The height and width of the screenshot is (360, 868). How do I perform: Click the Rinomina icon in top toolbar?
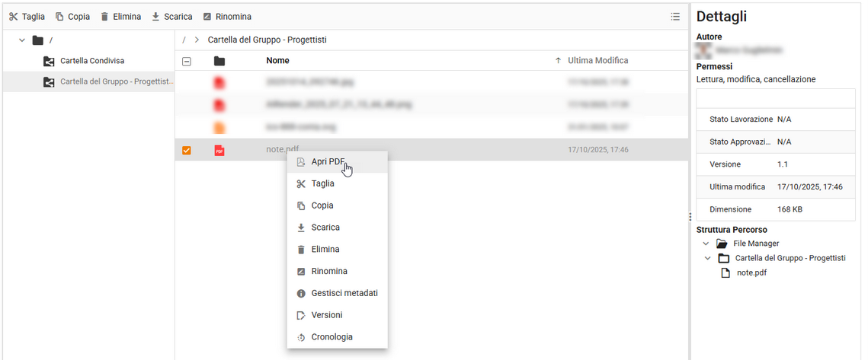tap(207, 17)
